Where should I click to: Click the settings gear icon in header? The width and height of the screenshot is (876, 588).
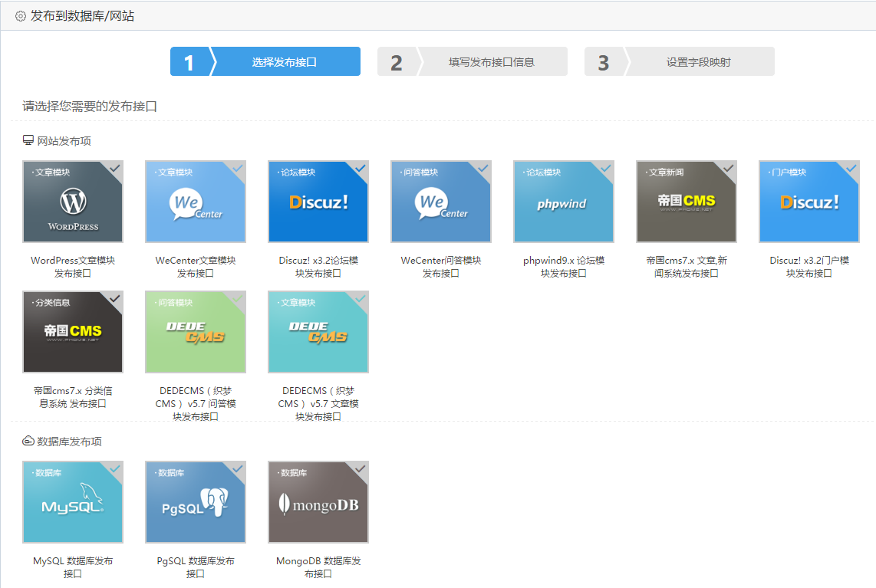coord(20,16)
